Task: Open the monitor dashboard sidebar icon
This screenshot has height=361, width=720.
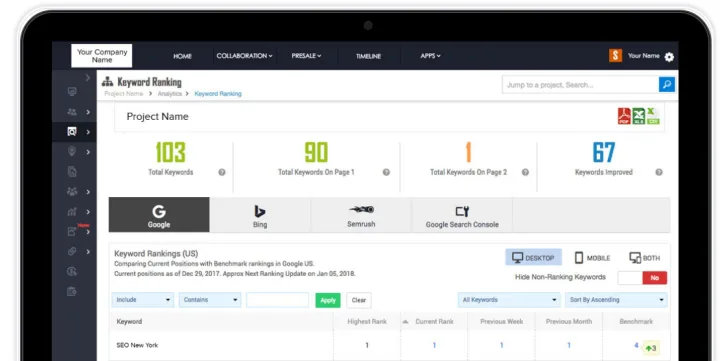Action: tap(72, 92)
